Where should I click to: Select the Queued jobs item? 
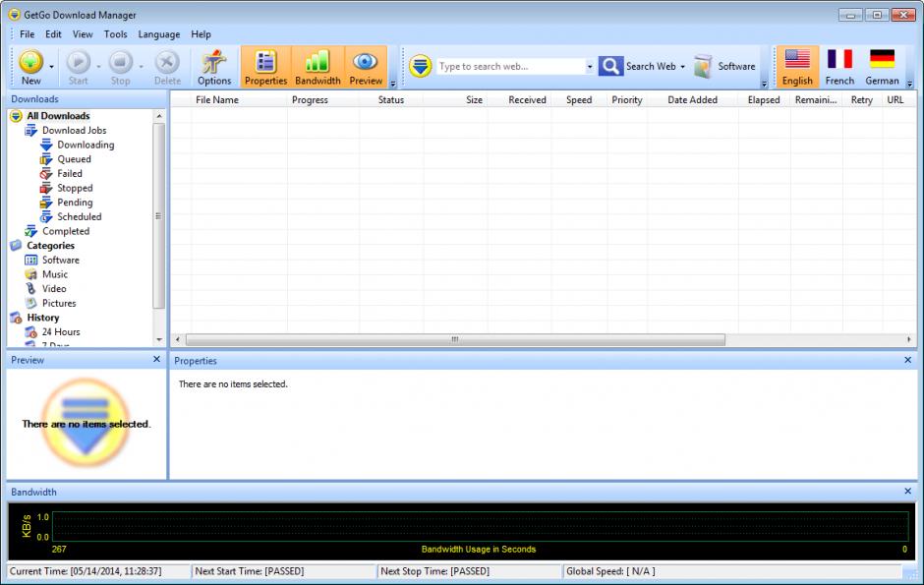(x=74, y=159)
